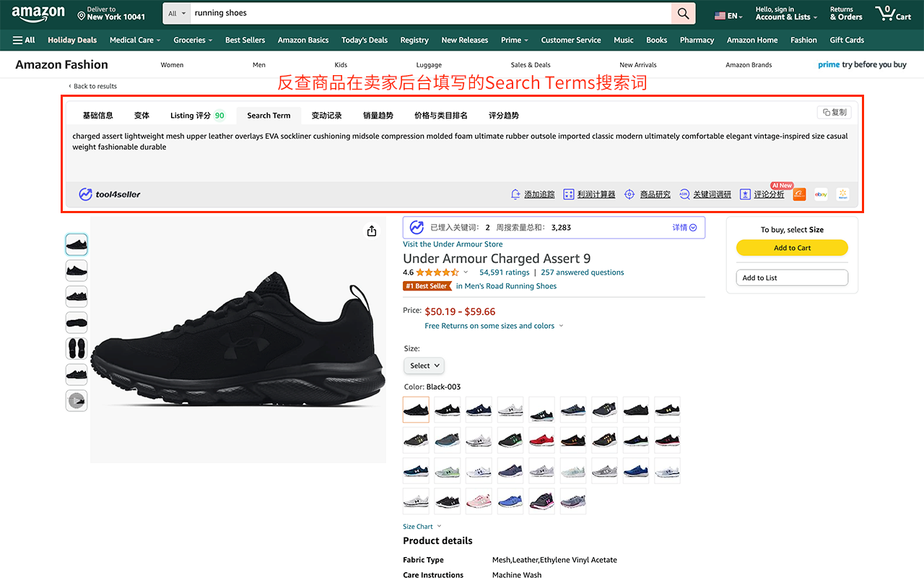Click the #1 Best Seller badge
The image size is (924, 578).
click(427, 286)
